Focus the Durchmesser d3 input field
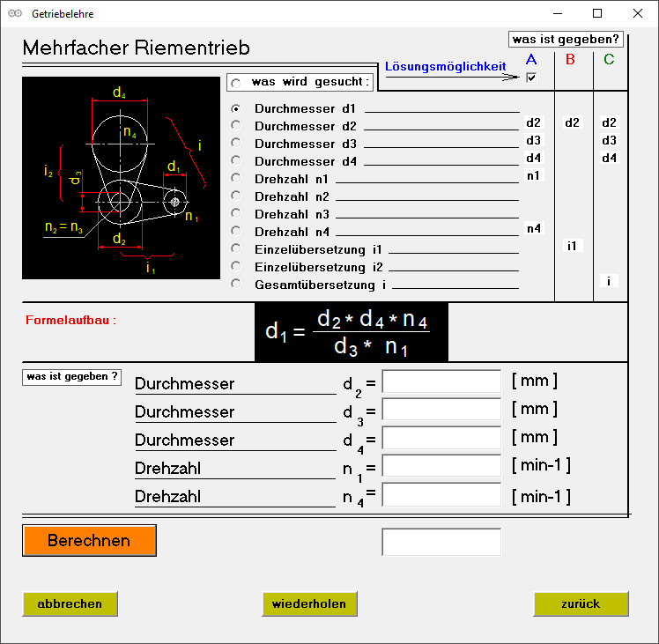 [x=441, y=410]
